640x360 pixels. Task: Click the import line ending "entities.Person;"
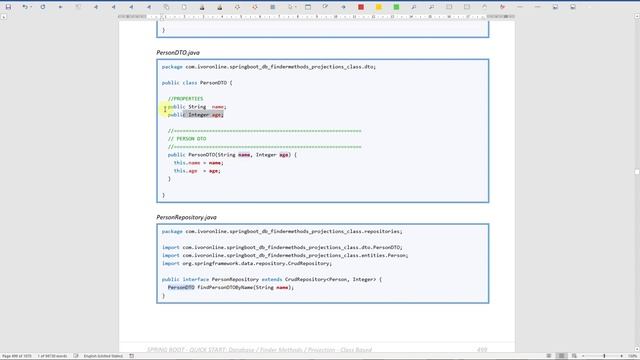pos(285,255)
